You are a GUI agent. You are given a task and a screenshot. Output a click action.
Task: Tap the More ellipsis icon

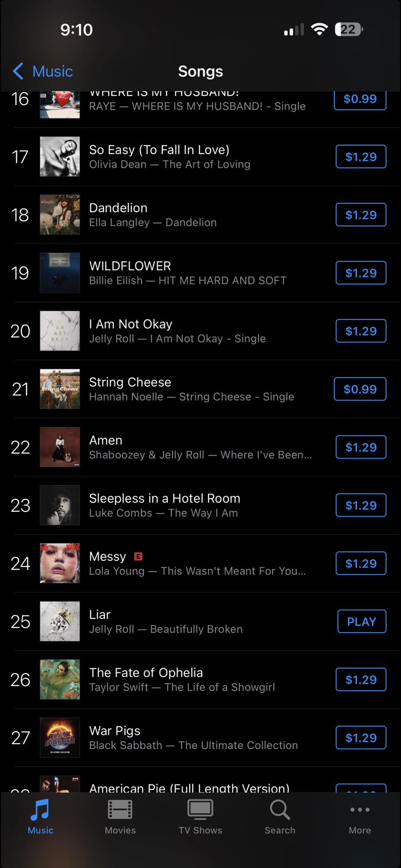[360, 810]
